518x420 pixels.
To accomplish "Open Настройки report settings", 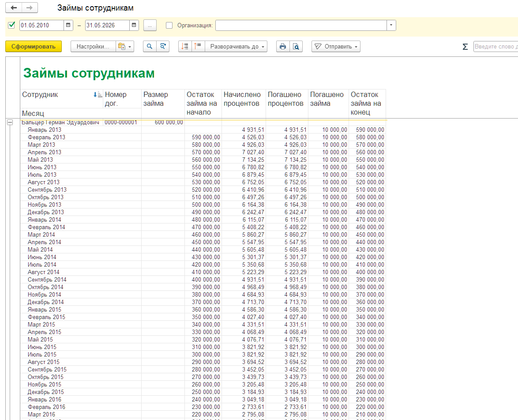I will 93,47.
